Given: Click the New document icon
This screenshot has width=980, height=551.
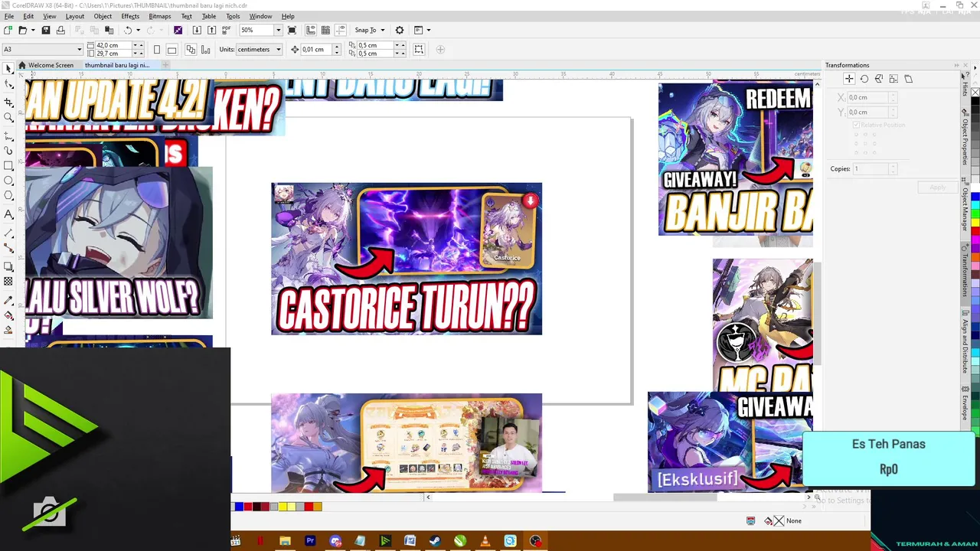Looking at the screenshot, I should (x=8, y=30).
